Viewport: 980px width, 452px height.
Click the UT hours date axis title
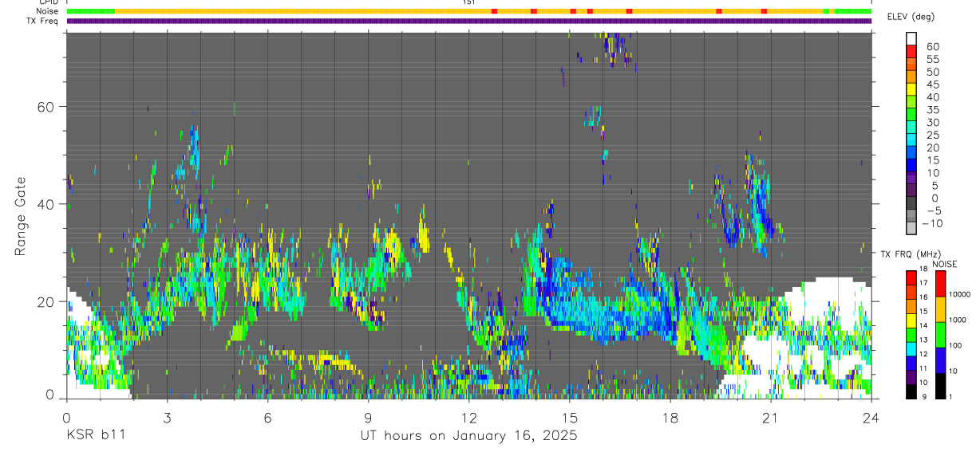468,436
